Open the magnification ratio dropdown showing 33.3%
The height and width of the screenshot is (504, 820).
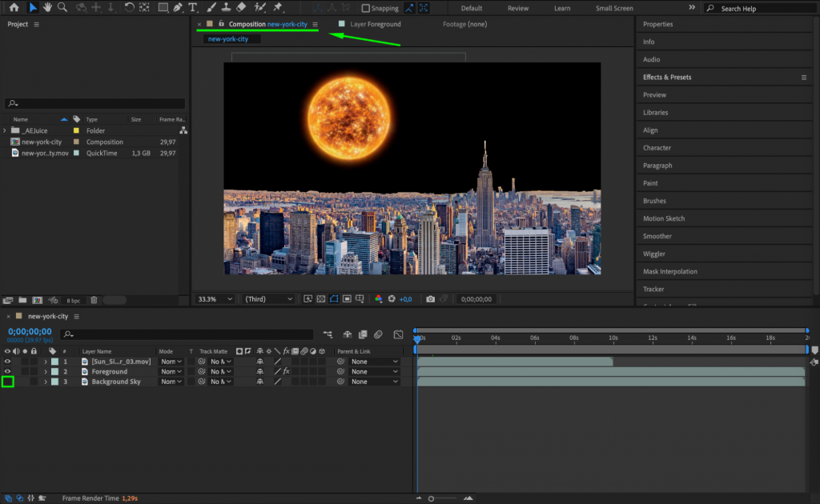(215, 298)
